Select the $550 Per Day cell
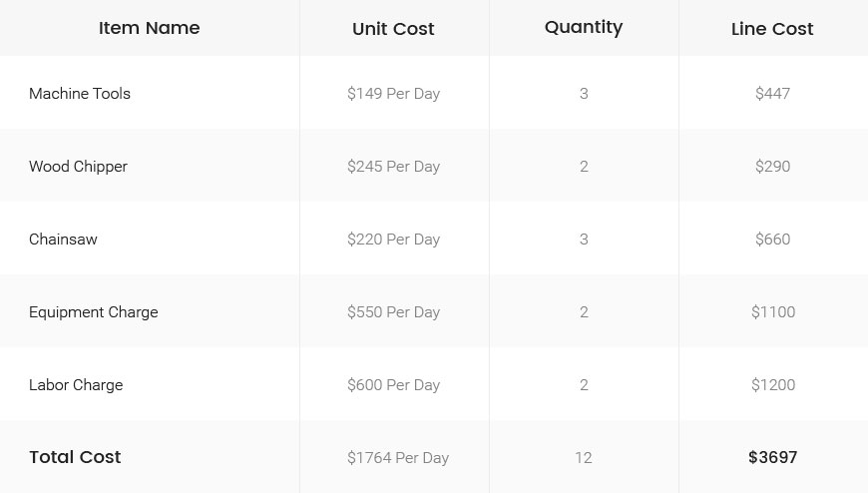 (x=393, y=312)
